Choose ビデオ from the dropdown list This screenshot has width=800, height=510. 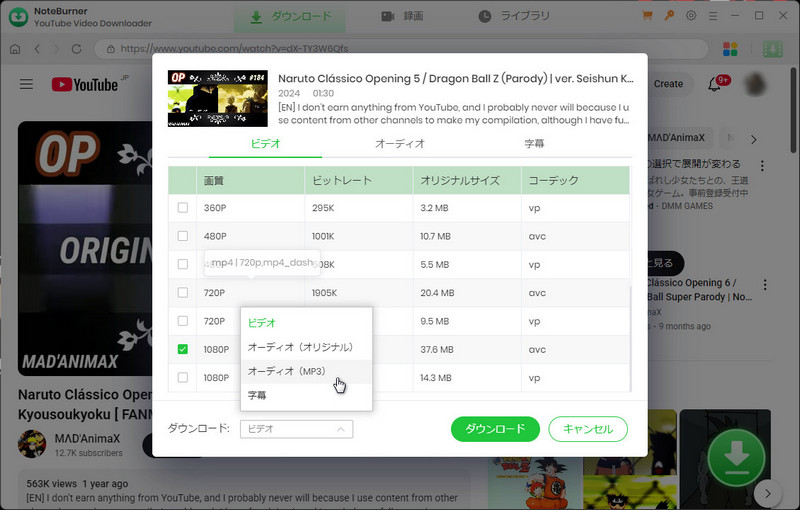(x=306, y=323)
